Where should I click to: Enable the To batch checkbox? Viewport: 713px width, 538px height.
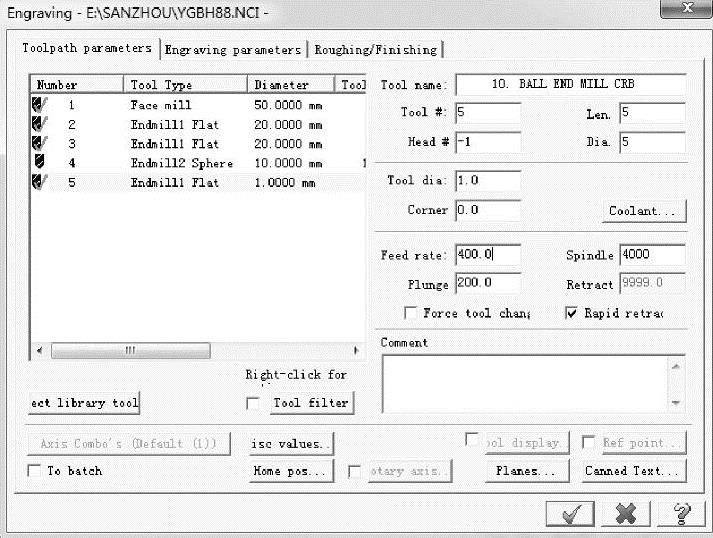click(35, 470)
